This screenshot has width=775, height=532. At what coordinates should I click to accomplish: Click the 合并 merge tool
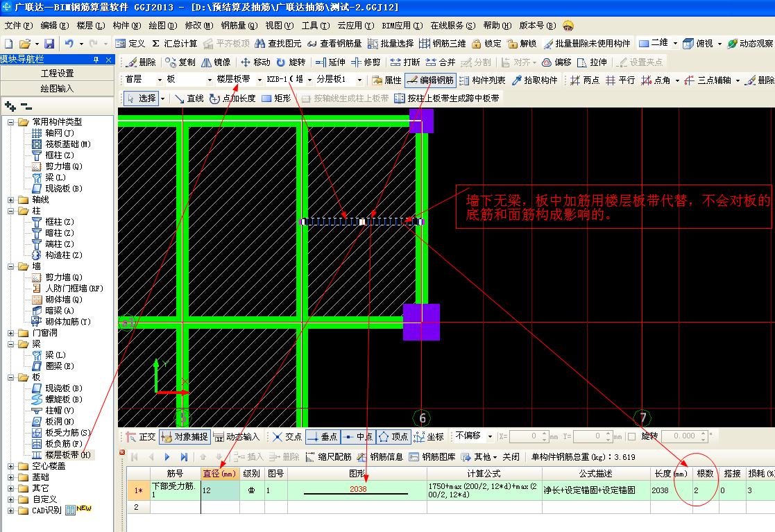(441, 62)
